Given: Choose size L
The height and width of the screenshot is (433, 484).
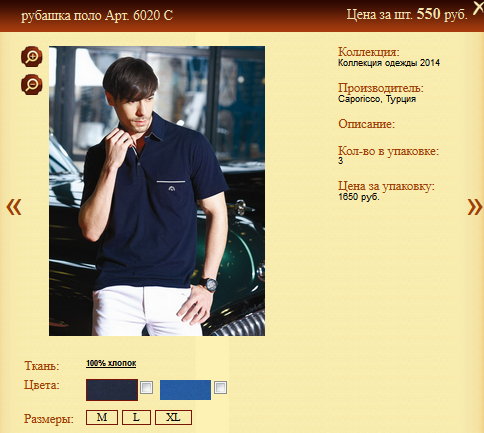Looking at the screenshot, I should point(136,417).
